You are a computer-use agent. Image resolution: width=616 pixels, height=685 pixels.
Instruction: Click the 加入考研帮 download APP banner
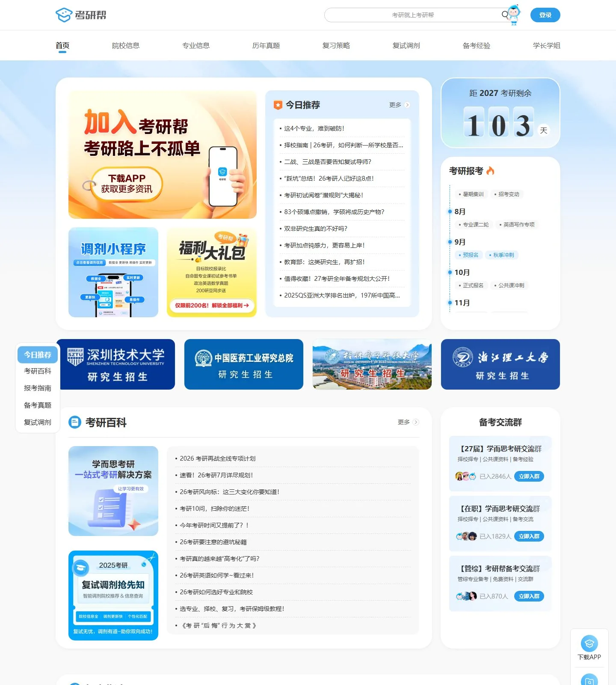pyautogui.click(x=163, y=155)
